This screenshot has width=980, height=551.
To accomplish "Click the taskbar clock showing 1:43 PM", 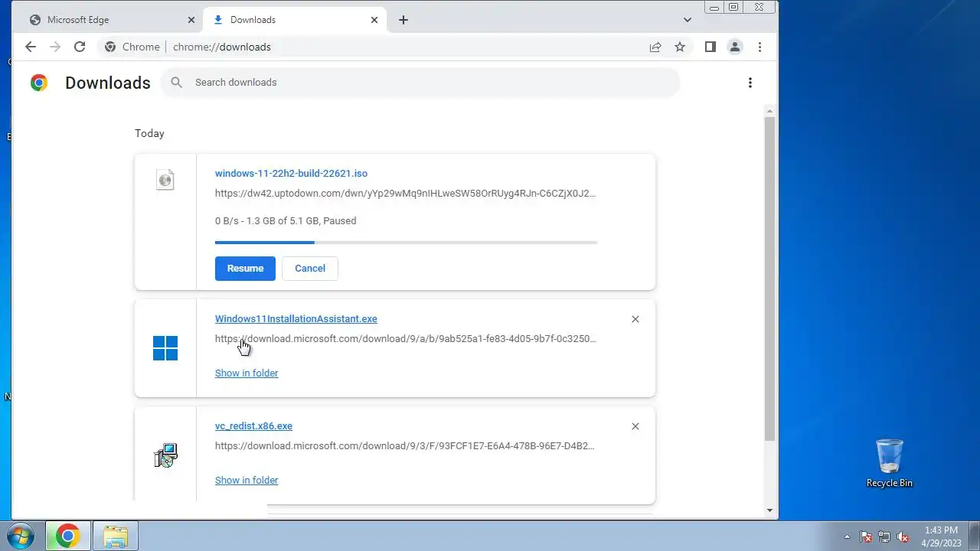I will (x=941, y=536).
